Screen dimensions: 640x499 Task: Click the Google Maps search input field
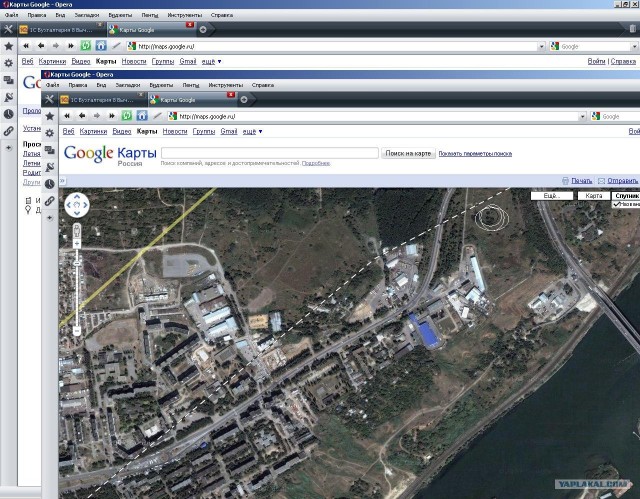(270, 153)
